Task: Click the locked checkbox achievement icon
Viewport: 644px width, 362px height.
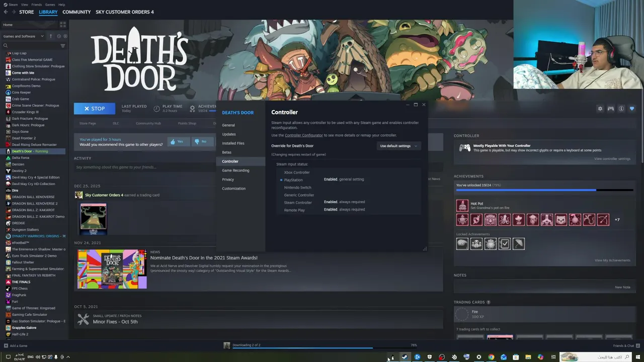Action: [x=505, y=244]
